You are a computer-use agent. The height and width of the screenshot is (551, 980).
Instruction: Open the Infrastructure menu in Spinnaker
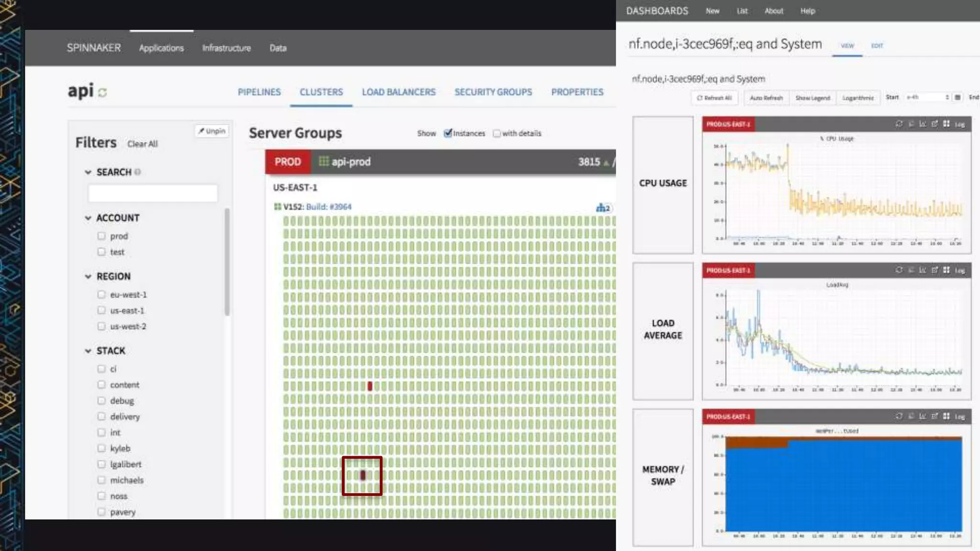click(226, 48)
